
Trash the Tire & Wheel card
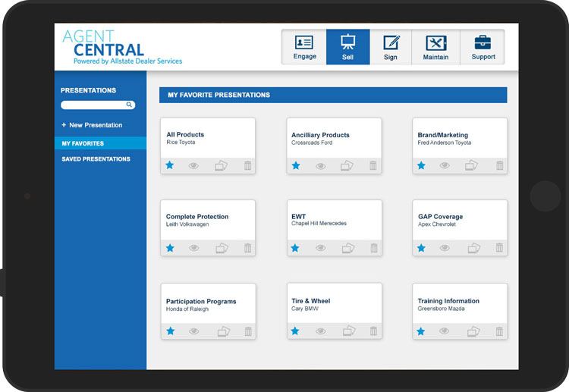click(373, 331)
